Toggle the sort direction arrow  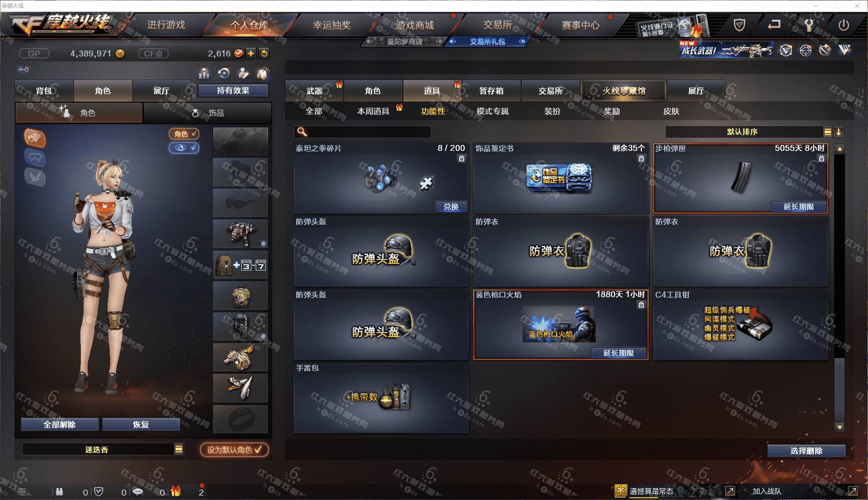(x=839, y=132)
